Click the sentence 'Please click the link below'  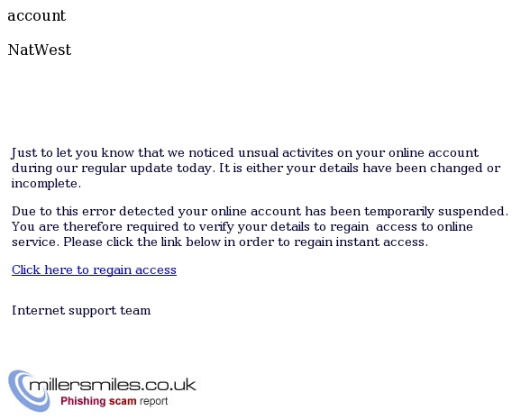point(245,242)
